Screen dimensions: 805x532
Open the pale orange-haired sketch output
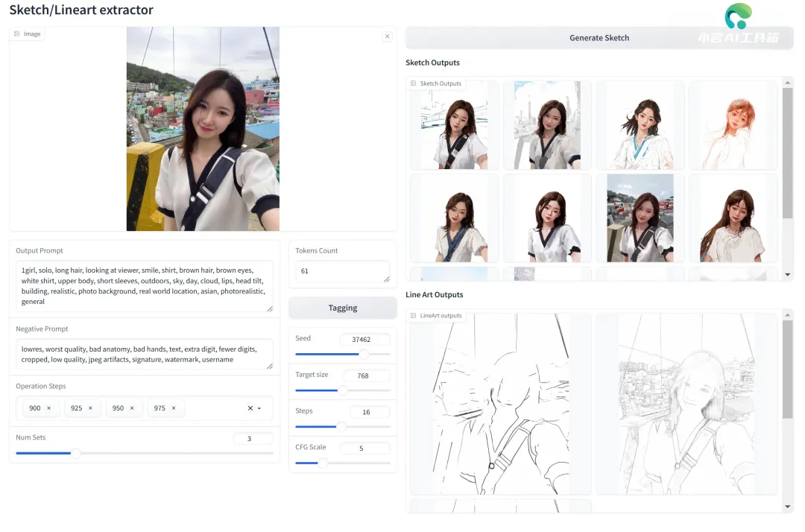click(733, 125)
